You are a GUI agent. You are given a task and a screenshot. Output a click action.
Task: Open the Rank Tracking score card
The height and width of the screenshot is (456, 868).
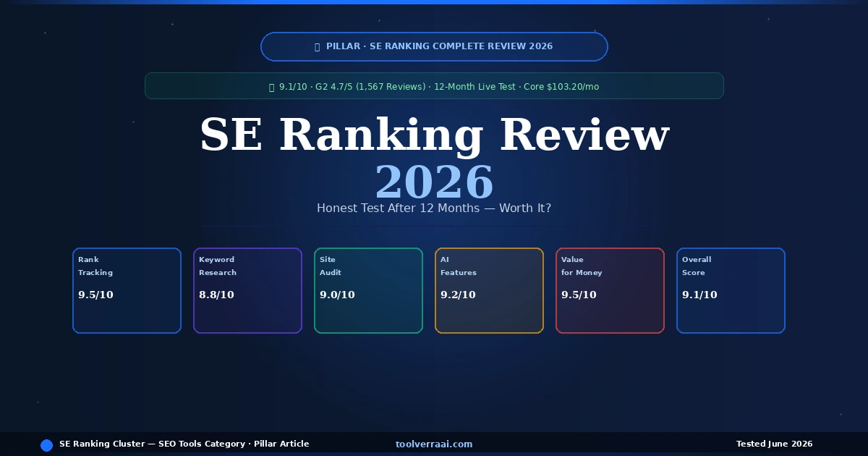coord(127,290)
